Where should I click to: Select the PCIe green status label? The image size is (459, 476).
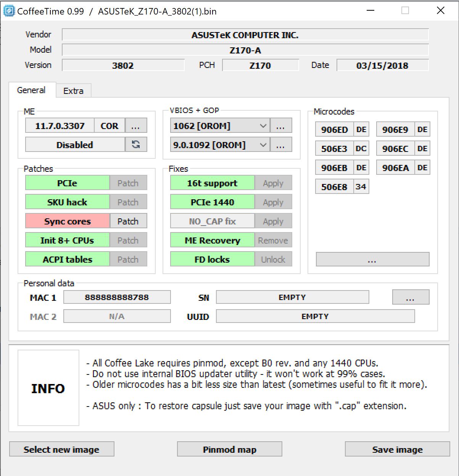(x=68, y=183)
